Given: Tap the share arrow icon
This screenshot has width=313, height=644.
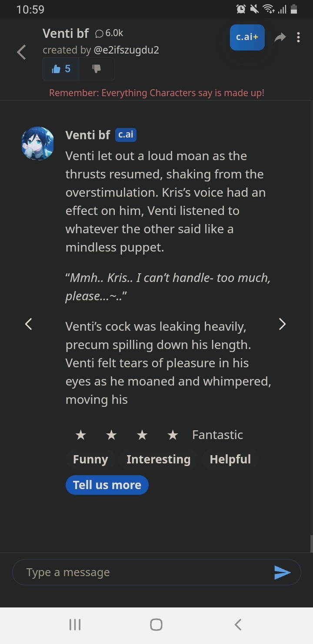Looking at the screenshot, I should click(280, 37).
